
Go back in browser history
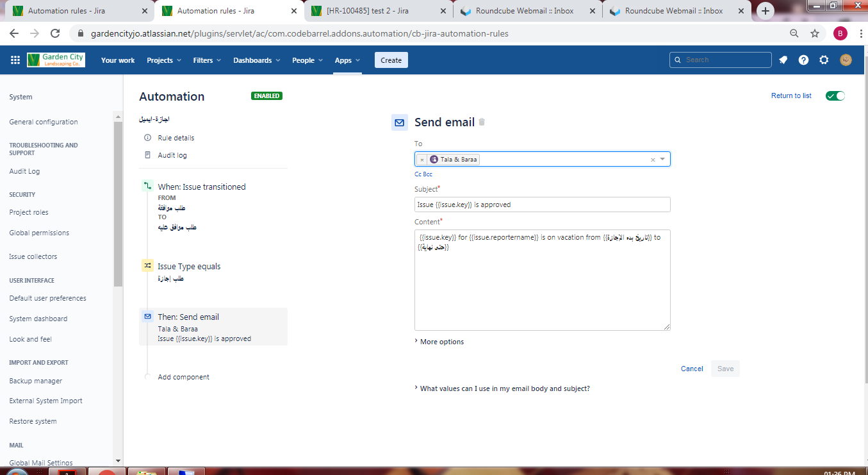14,33
